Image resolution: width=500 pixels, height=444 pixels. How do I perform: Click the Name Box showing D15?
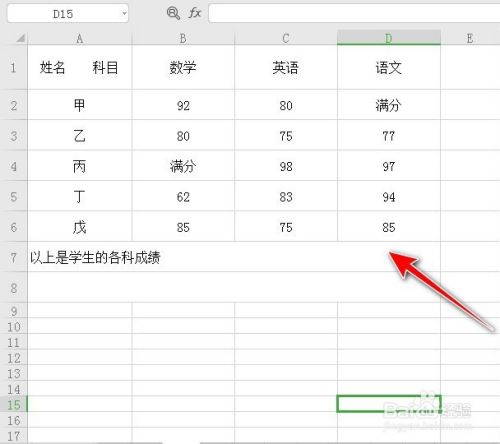tap(68, 14)
